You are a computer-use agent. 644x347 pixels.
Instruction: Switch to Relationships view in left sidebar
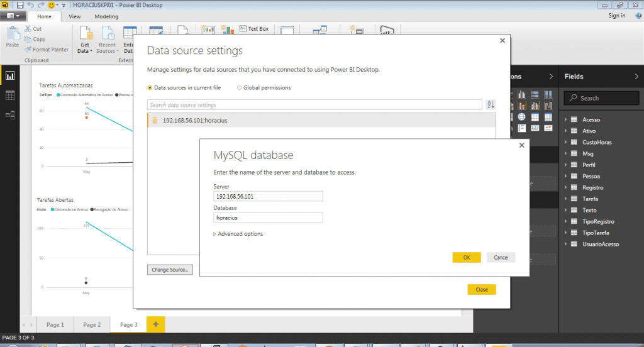click(x=10, y=115)
